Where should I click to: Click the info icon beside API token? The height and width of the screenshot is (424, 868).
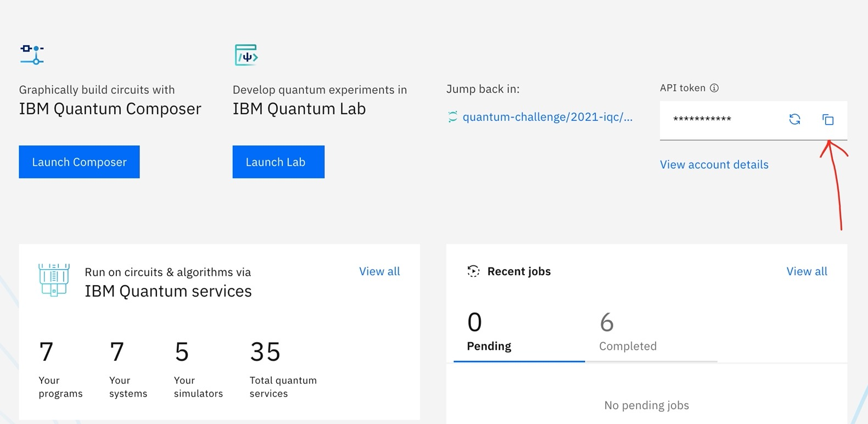click(714, 88)
